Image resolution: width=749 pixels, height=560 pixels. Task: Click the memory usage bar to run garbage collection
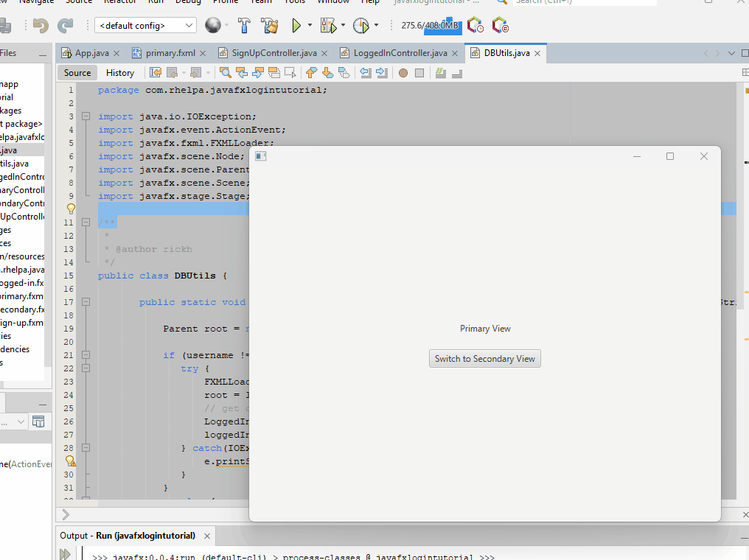pyautogui.click(x=431, y=25)
